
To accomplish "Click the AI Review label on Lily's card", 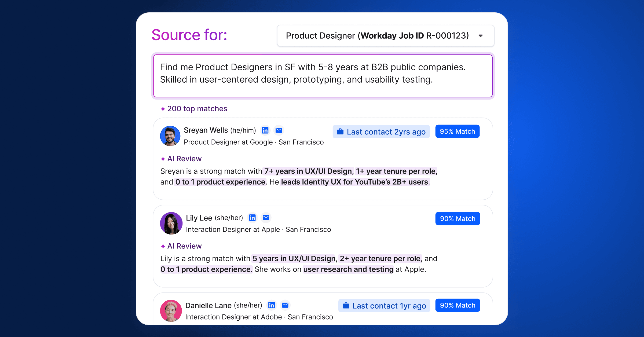I will 185,246.
